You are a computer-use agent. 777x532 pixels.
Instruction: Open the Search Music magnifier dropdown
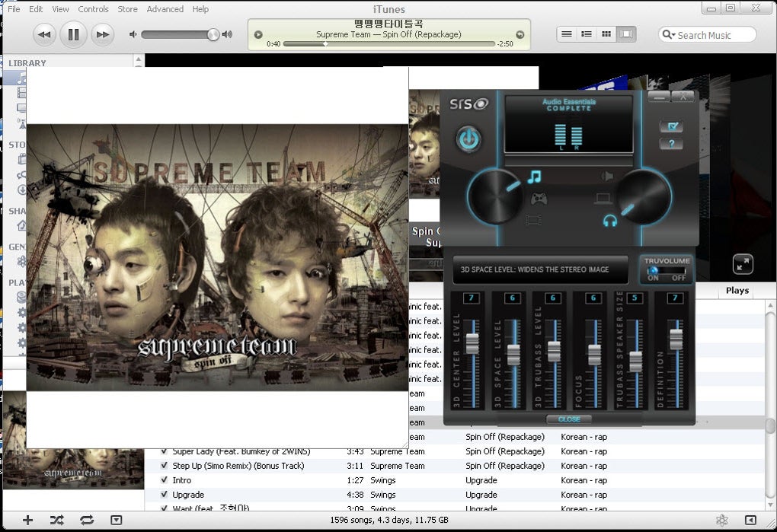tap(669, 35)
